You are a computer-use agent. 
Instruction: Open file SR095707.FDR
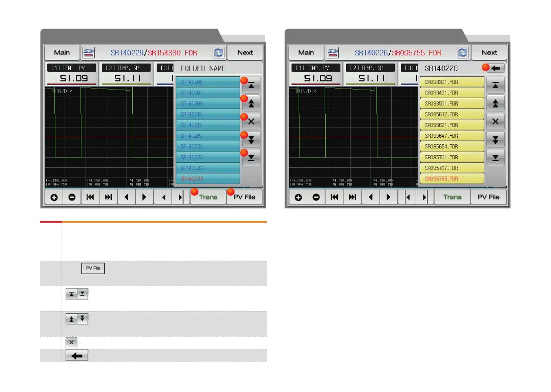click(x=452, y=168)
